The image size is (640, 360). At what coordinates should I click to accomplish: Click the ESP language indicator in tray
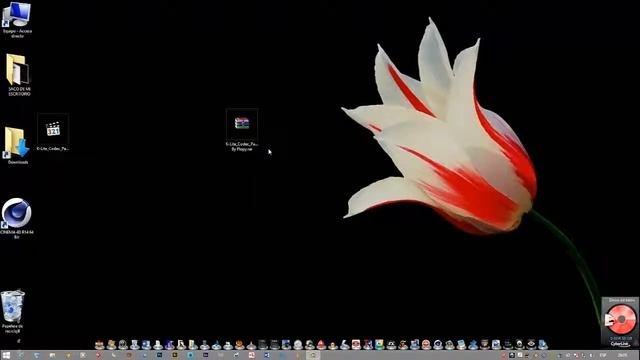click(603, 356)
